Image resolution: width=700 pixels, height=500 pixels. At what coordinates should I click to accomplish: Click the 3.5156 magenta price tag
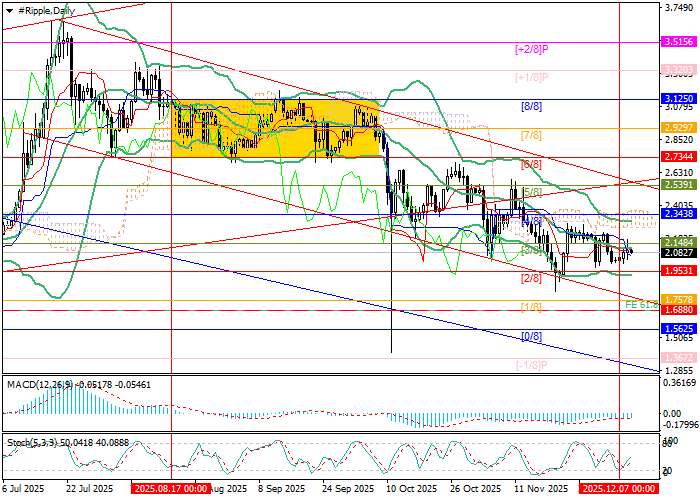pos(679,42)
